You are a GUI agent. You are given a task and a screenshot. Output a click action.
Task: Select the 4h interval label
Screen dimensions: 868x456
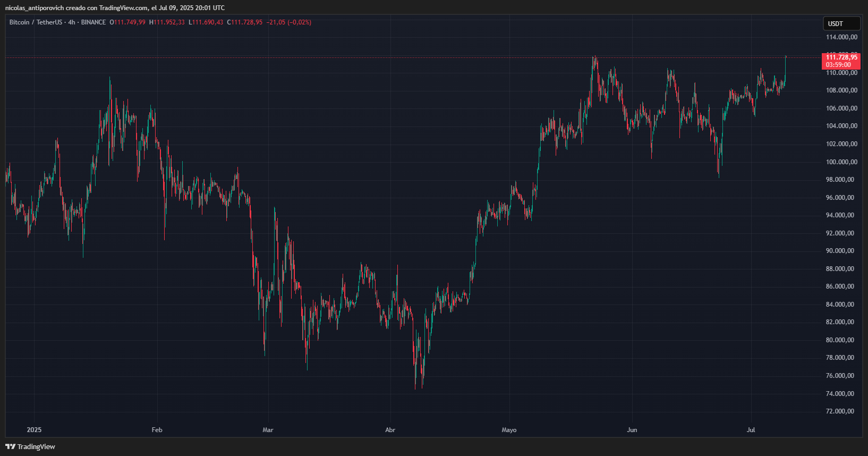pos(72,22)
